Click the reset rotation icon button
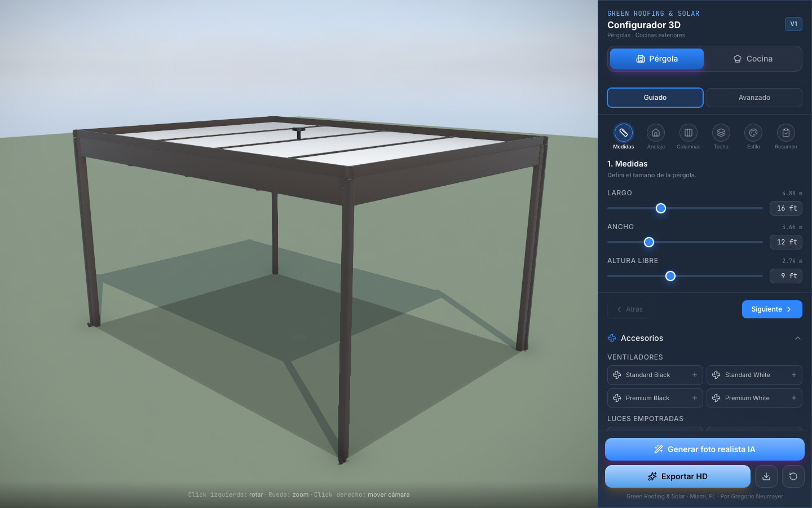This screenshot has width=812, height=508. [x=793, y=476]
